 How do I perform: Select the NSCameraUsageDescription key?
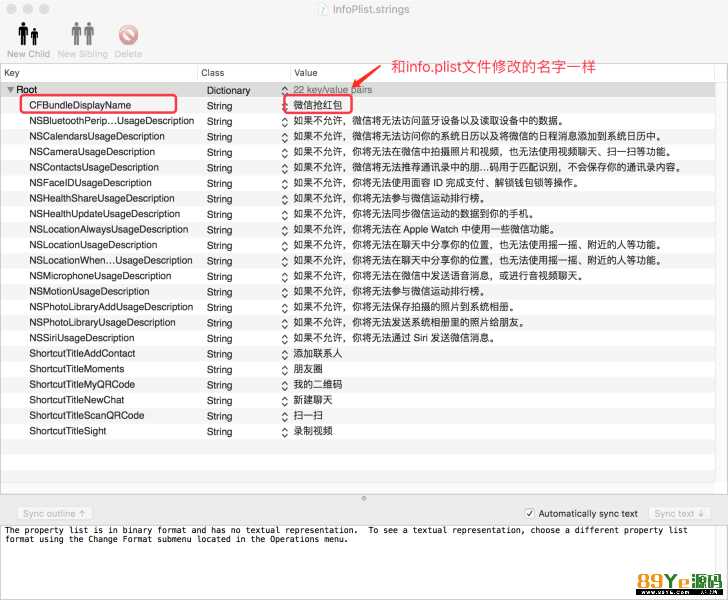[92, 152]
